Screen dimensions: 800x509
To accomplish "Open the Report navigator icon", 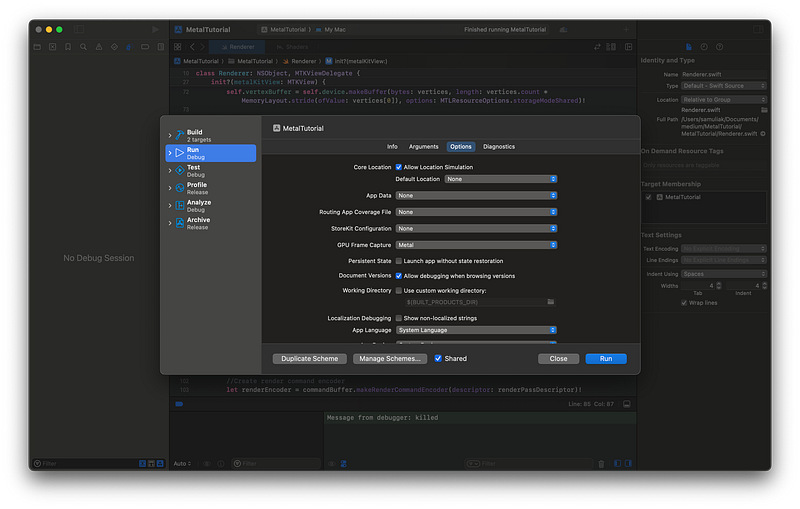I will (x=161, y=47).
